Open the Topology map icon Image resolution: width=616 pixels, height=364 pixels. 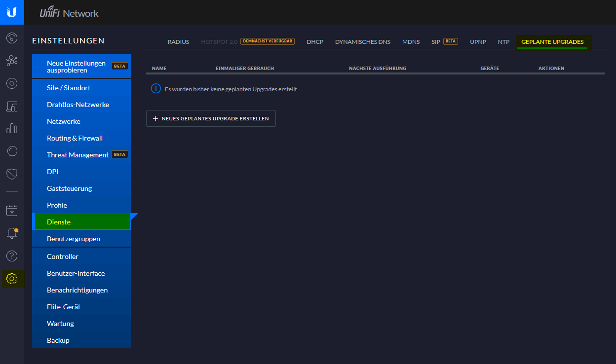tap(12, 61)
